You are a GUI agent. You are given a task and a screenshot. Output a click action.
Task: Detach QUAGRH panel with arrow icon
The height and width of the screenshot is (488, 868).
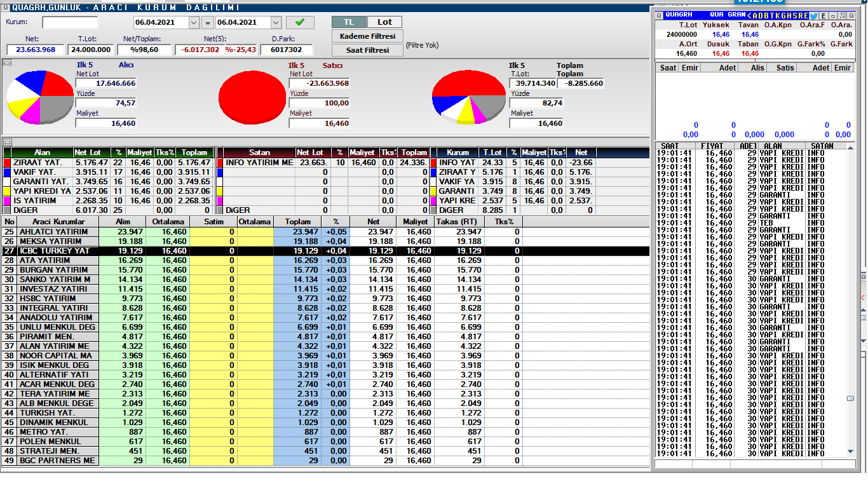(x=843, y=15)
